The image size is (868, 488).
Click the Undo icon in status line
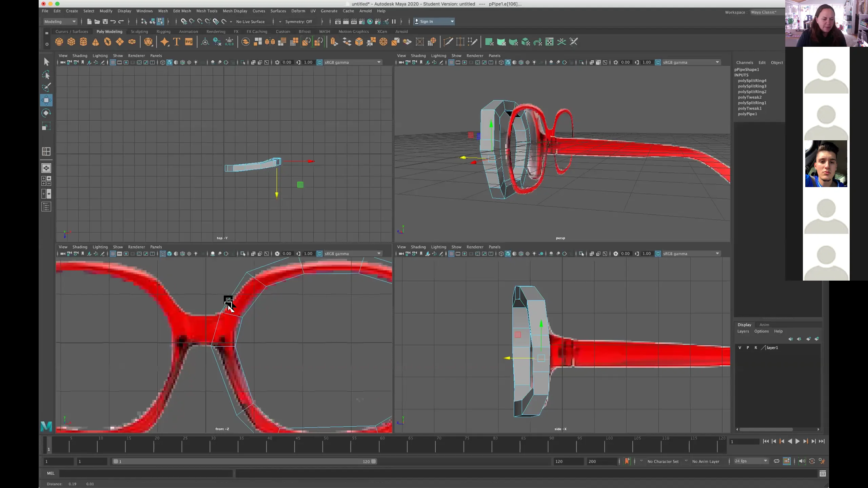pos(113,21)
